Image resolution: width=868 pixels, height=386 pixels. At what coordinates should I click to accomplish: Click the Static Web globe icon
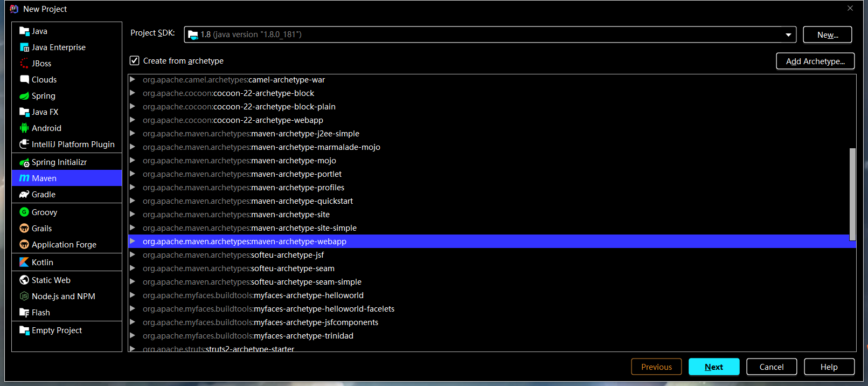pyautogui.click(x=24, y=280)
